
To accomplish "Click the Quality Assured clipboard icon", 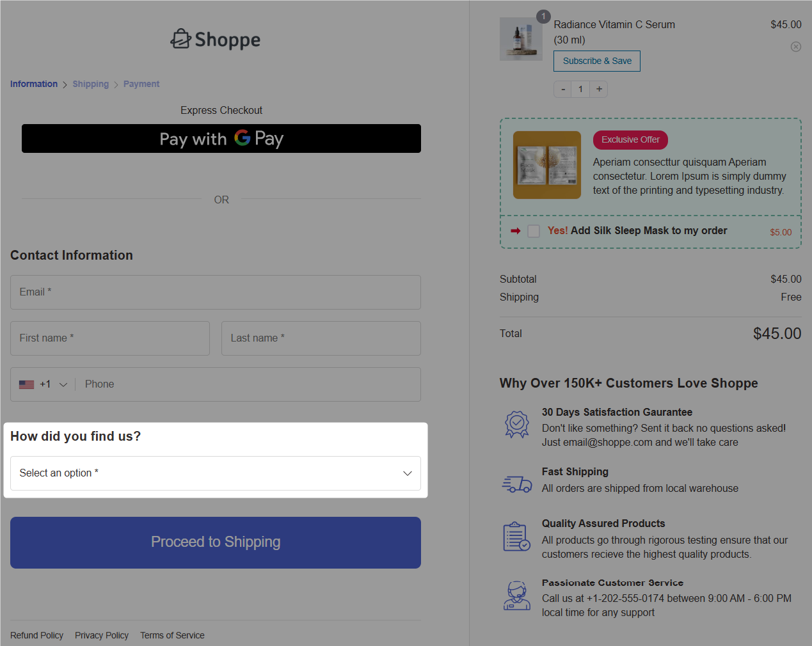I will [x=516, y=536].
